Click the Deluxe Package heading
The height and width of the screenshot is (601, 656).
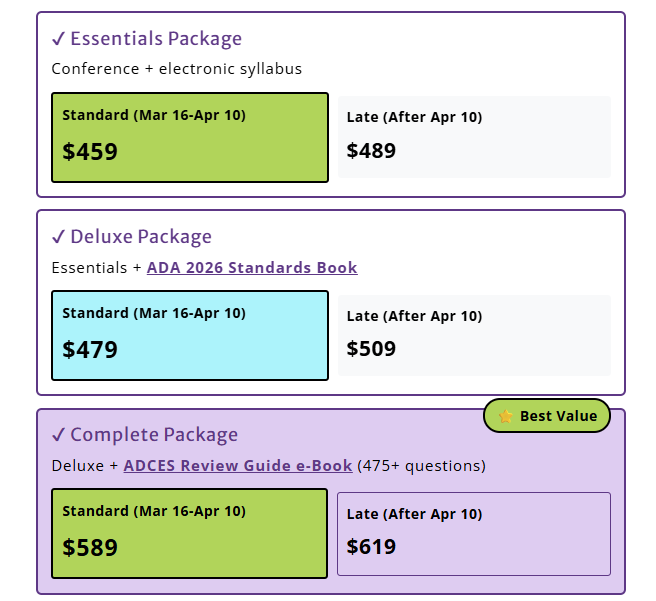tap(141, 237)
